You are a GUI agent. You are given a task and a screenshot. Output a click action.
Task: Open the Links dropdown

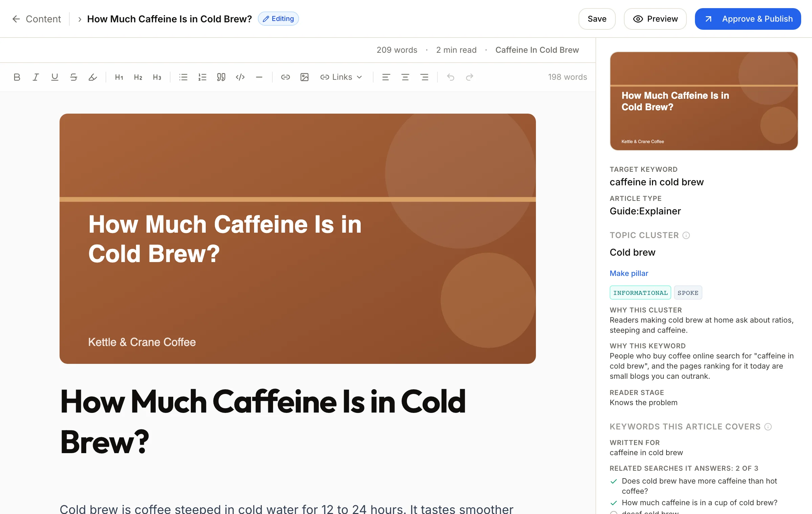[x=341, y=77]
